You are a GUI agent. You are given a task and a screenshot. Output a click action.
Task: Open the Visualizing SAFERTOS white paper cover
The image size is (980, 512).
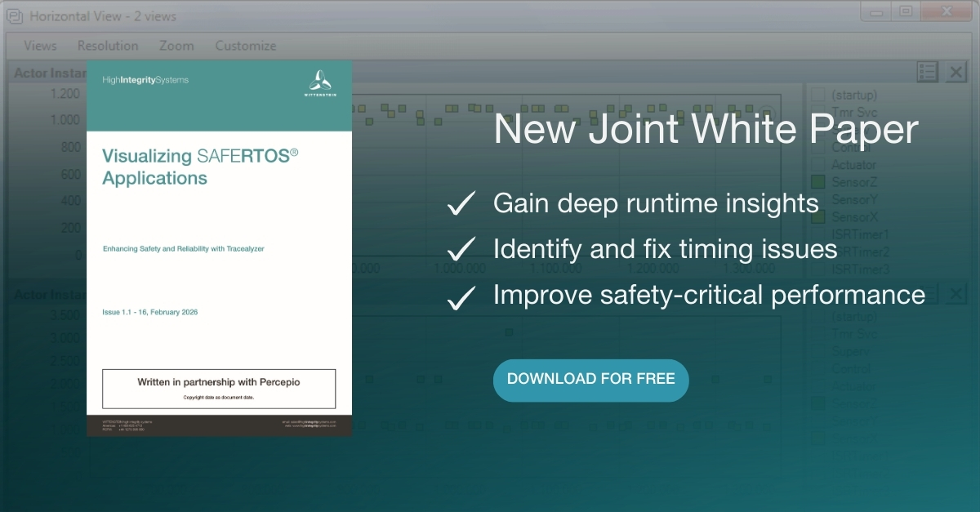(220, 248)
